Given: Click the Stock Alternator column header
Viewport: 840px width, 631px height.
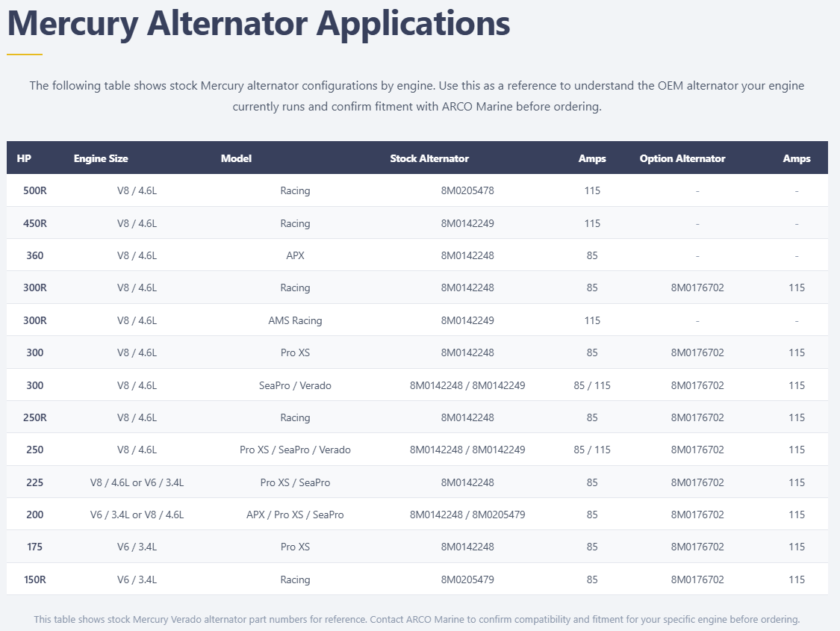Looking at the screenshot, I should 429,158.
